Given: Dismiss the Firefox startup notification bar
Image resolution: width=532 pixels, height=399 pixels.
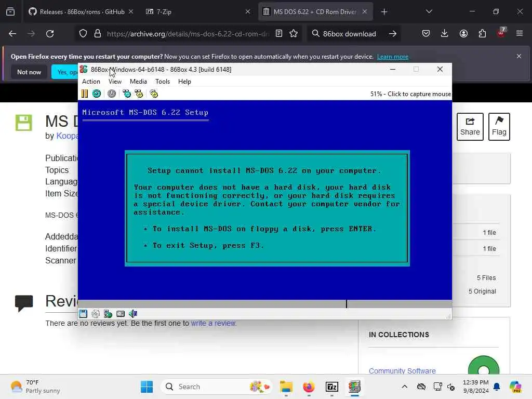Looking at the screenshot, I should tap(519, 56).
